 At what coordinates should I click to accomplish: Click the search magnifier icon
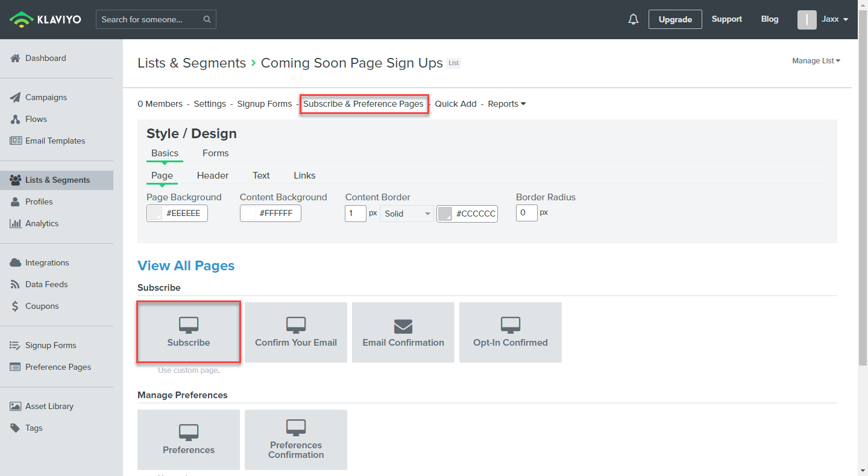click(207, 19)
